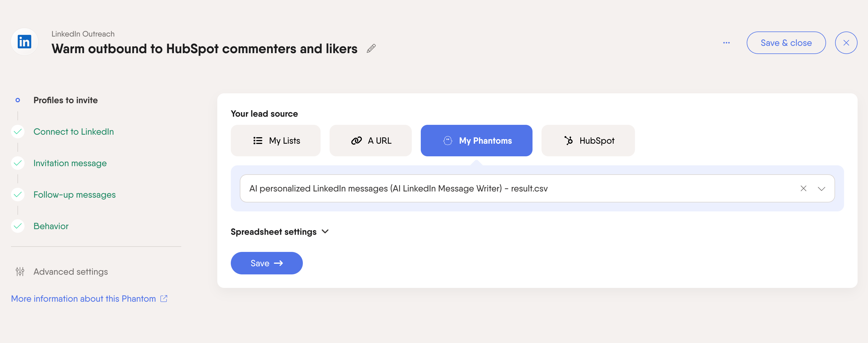Expand Spreadsheet settings section

(x=279, y=232)
